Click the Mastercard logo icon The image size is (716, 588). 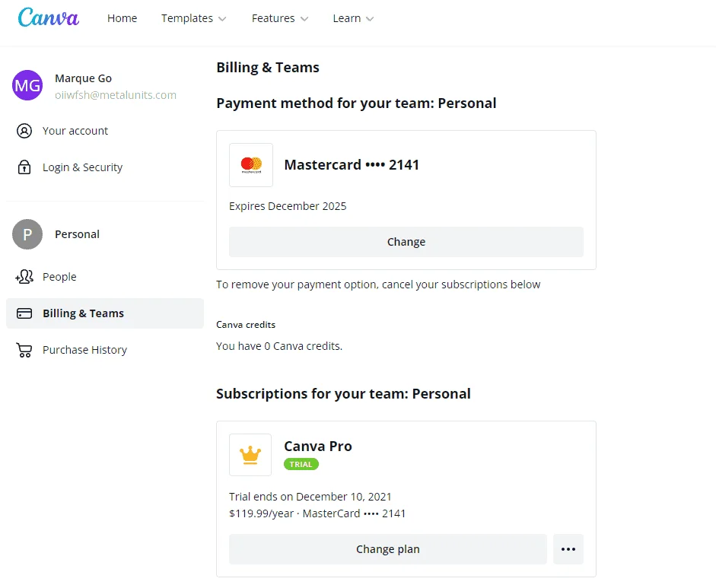(x=251, y=165)
